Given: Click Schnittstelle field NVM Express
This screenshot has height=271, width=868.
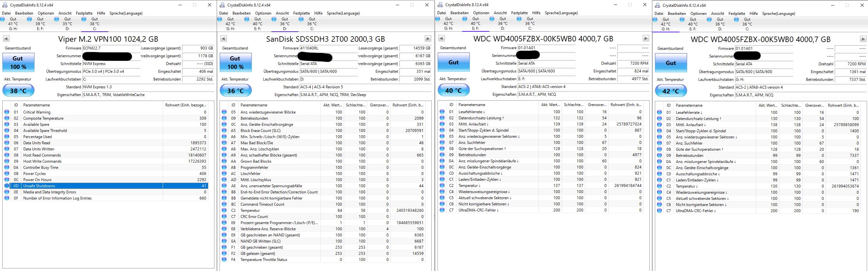Looking at the screenshot, I should coord(111,64).
